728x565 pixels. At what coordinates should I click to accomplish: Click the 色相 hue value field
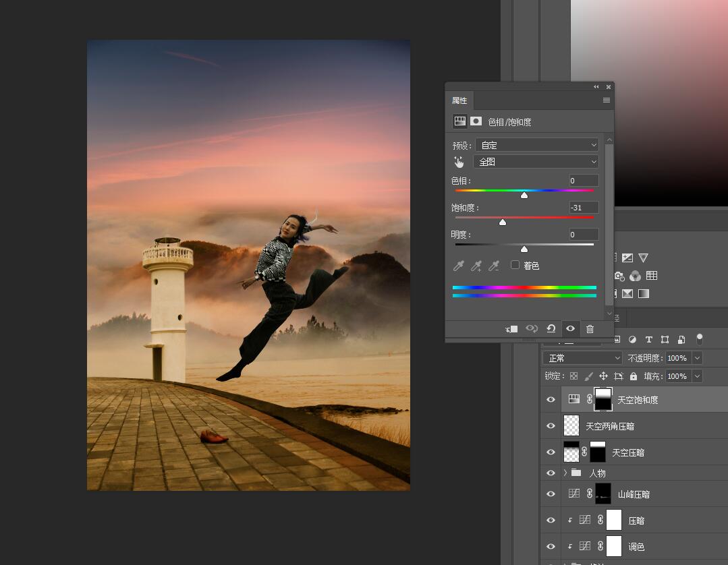pos(584,181)
